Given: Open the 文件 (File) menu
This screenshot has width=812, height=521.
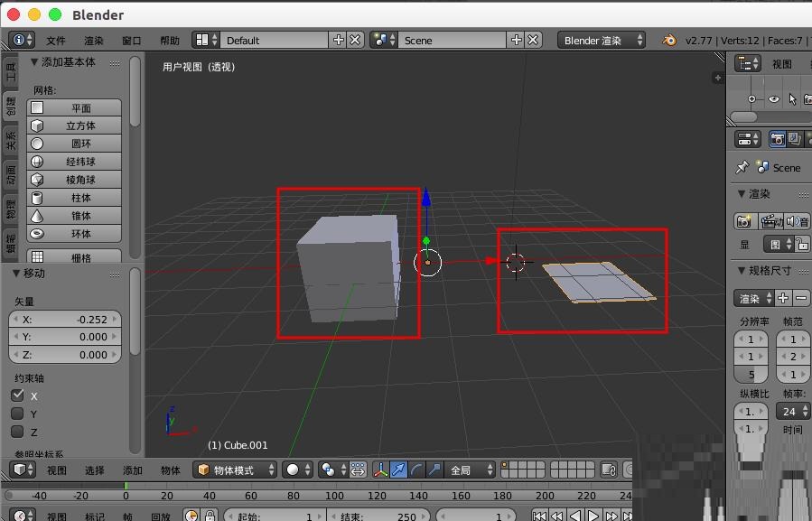Looking at the screenshot, I should pos(56,41).
